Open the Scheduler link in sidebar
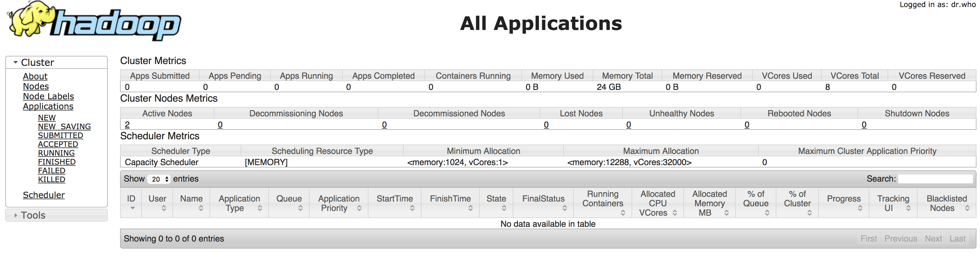The width and height of the screenshot is (980, 275). pos(44,195)
